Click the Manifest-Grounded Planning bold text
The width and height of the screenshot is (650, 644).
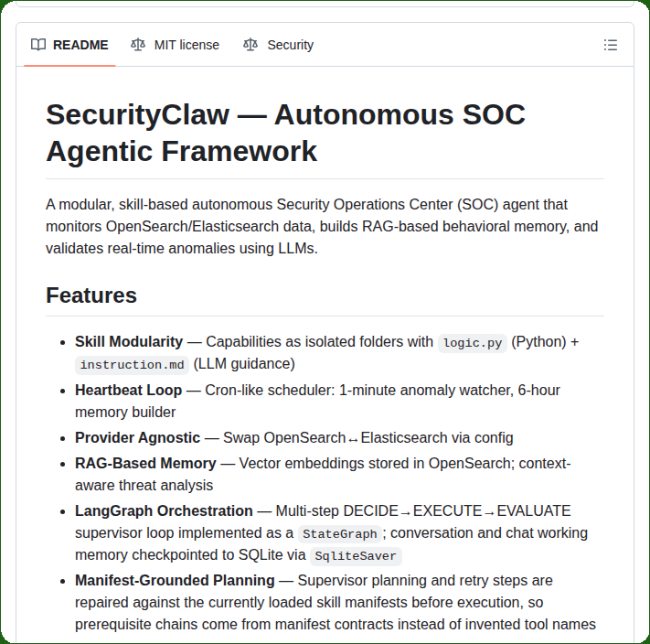175,581
